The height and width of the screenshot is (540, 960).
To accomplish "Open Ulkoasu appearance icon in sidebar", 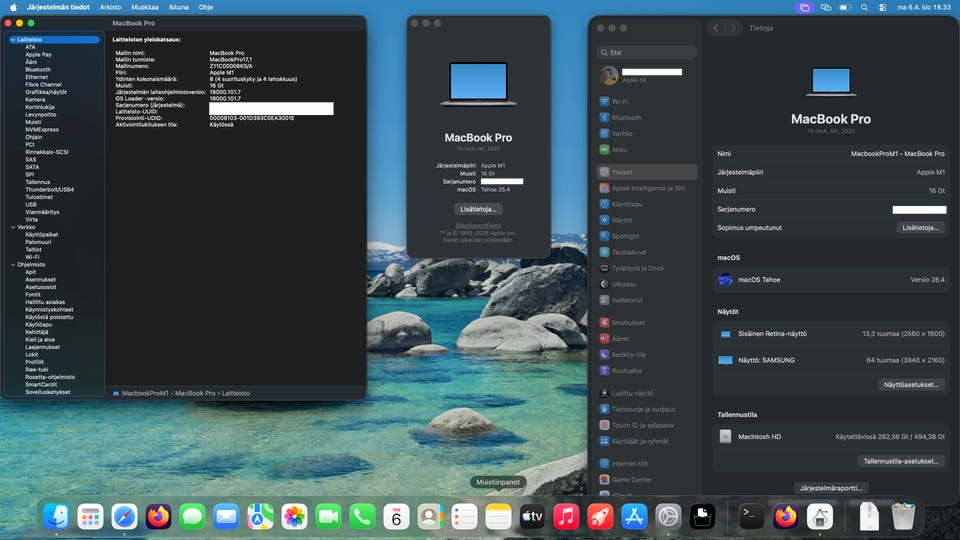I will pos(604,284).
